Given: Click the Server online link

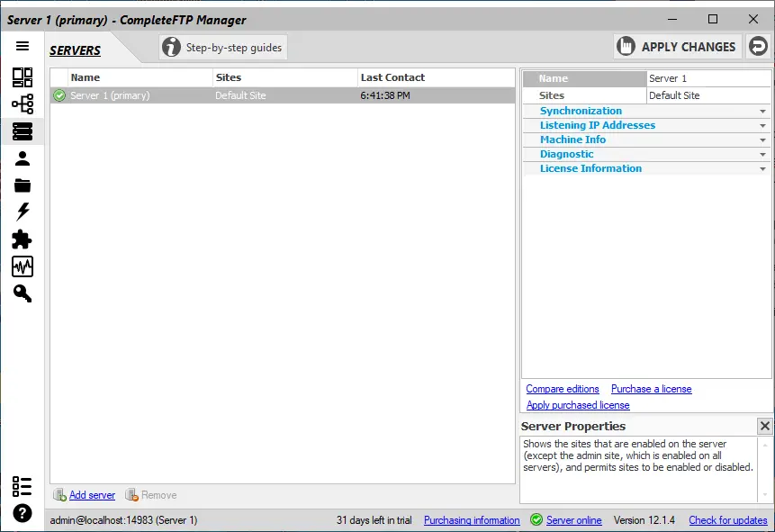Looking at the screenshot, I should click(x=574, y=520).
